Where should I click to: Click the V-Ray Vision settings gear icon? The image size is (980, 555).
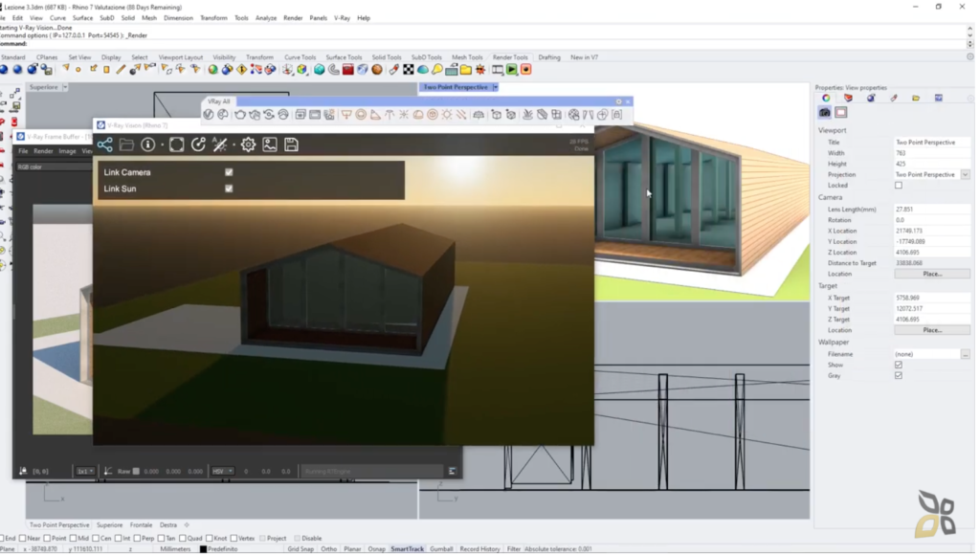tap(248, 145)
